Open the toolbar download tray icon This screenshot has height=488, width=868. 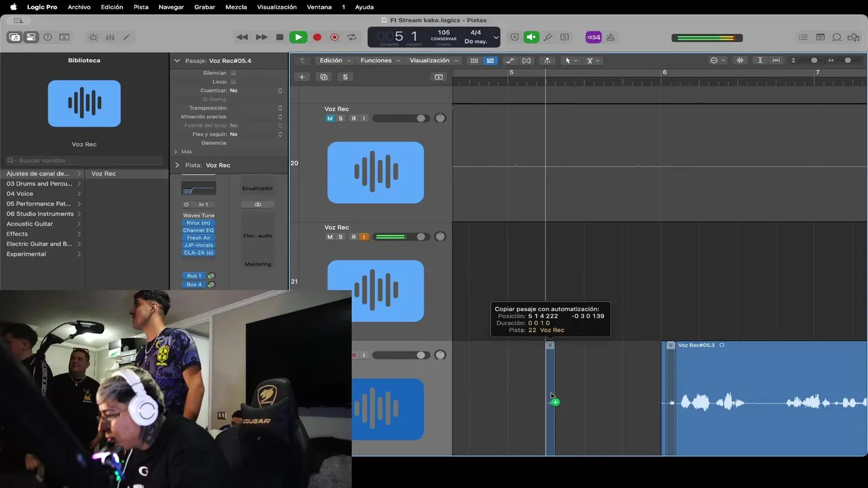click(64, 37)
